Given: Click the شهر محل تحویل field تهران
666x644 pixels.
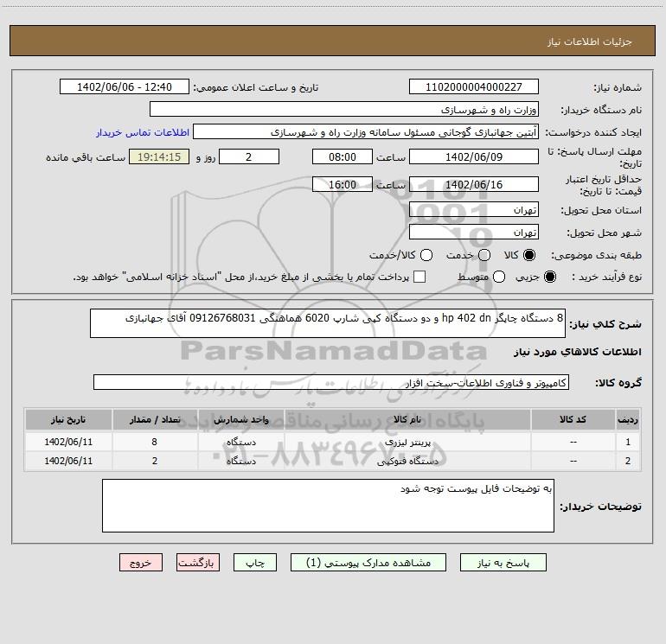Looking at the screenshot, I should point(474,232).
